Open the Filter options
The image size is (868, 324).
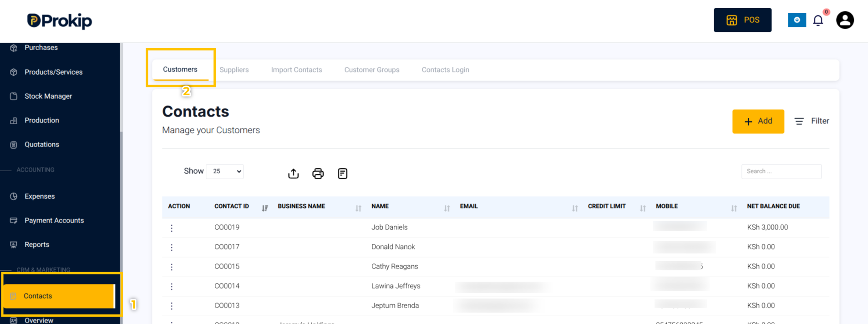coord(812,121)
